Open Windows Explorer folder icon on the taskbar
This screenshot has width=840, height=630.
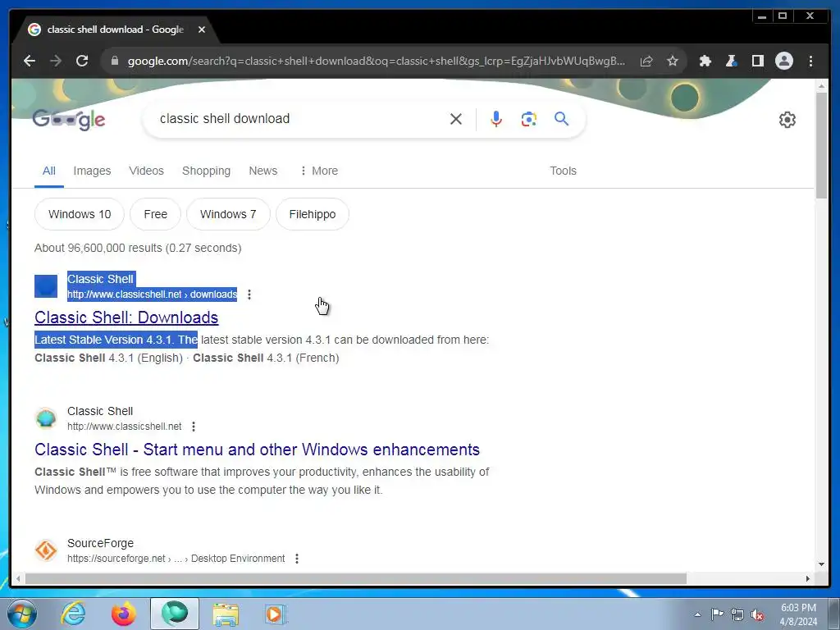pos(226,614)
